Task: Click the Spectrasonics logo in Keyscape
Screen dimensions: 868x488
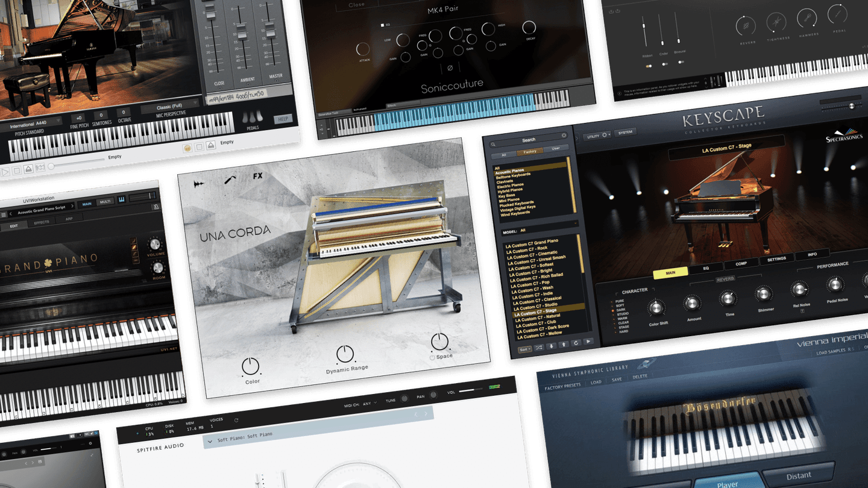Action: (x=844, y=136)
